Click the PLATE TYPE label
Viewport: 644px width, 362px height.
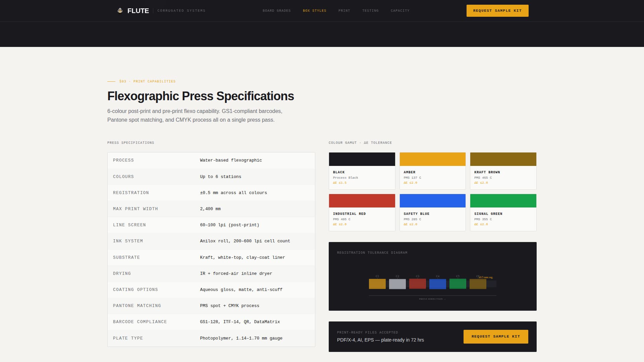tap(128, 338)
